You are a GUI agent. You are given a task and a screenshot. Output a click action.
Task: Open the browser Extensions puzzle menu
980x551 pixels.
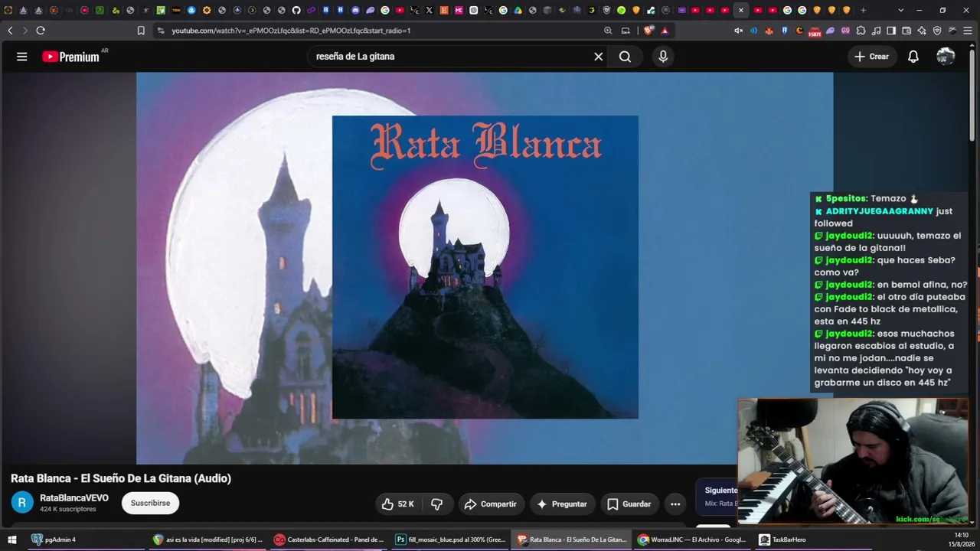click(861, 31)
